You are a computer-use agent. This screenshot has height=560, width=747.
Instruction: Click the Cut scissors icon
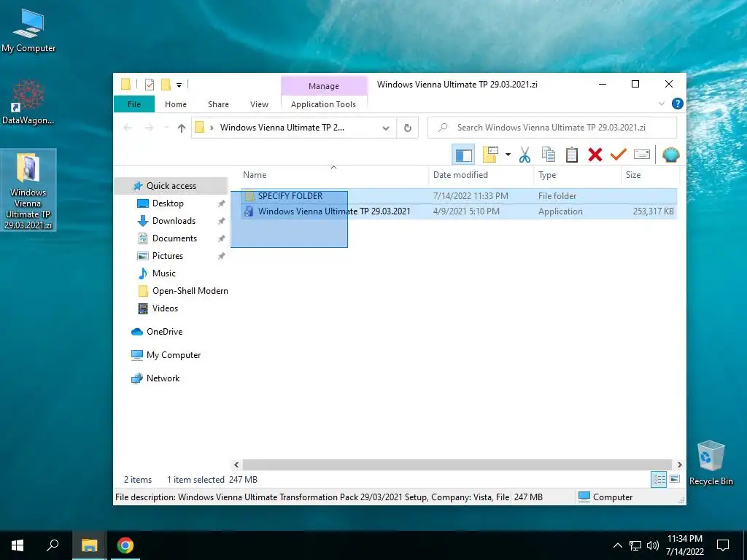525,155
